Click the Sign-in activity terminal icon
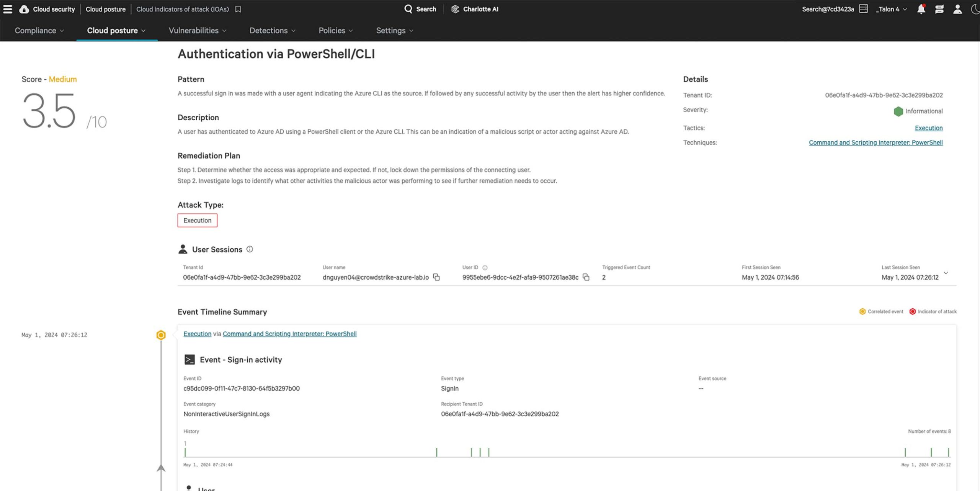Screen dimensions: 980x491 click(189, 360)
